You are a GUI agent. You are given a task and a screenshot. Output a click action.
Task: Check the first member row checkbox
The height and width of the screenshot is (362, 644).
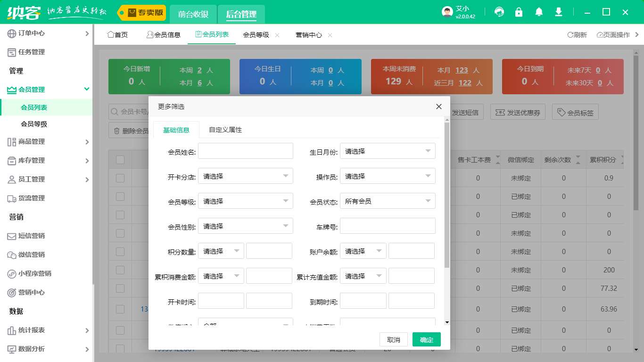point(120,178)
